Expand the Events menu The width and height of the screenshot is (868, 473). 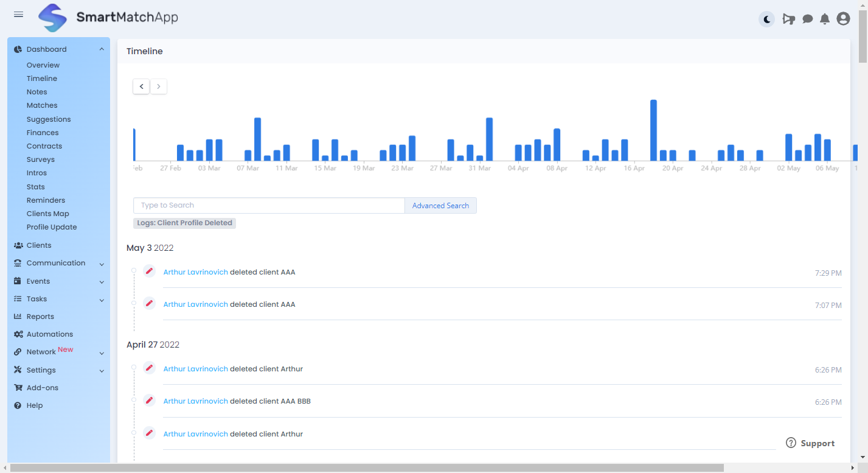click(36, 281)
